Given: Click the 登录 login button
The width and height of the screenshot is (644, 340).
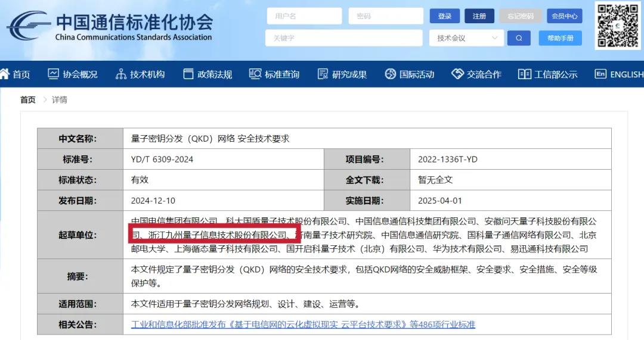Looking at the screenshot, I should [444, 16].
